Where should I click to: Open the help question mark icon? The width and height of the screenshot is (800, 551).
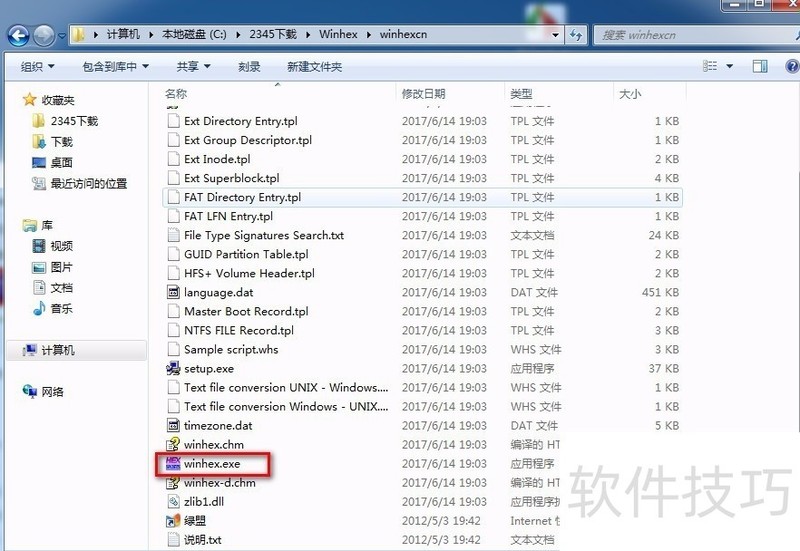coord(792,66)
